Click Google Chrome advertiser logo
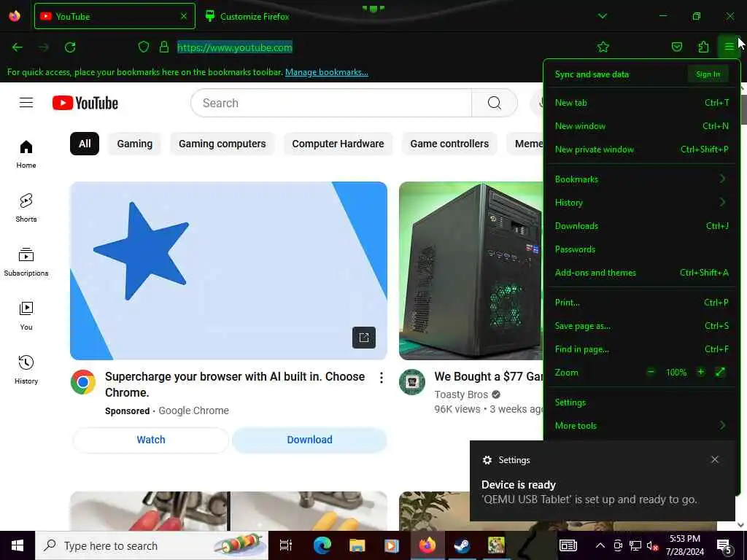This screenshot has height=560, width=747. (x=83, y=382)
